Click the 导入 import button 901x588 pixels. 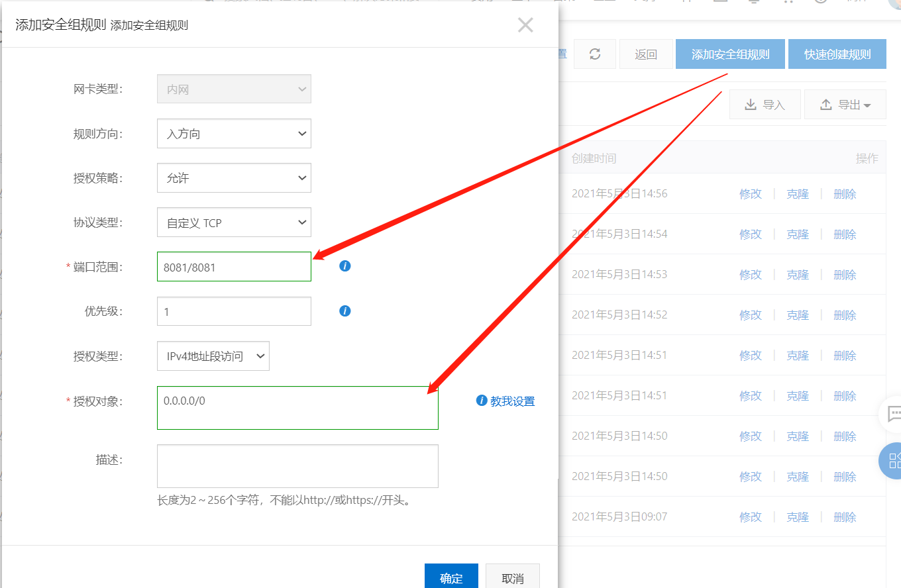pyautogui.click(x=765, y=105)
